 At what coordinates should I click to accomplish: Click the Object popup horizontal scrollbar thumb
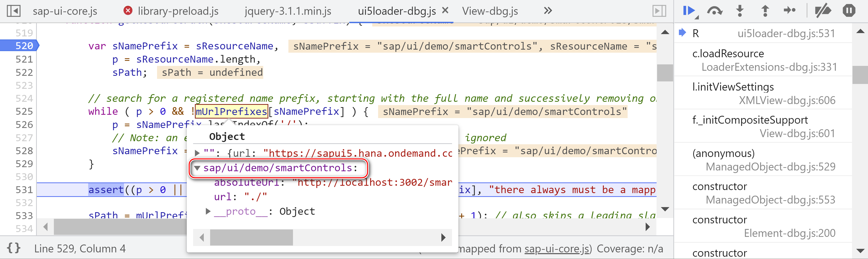(251, 237)
